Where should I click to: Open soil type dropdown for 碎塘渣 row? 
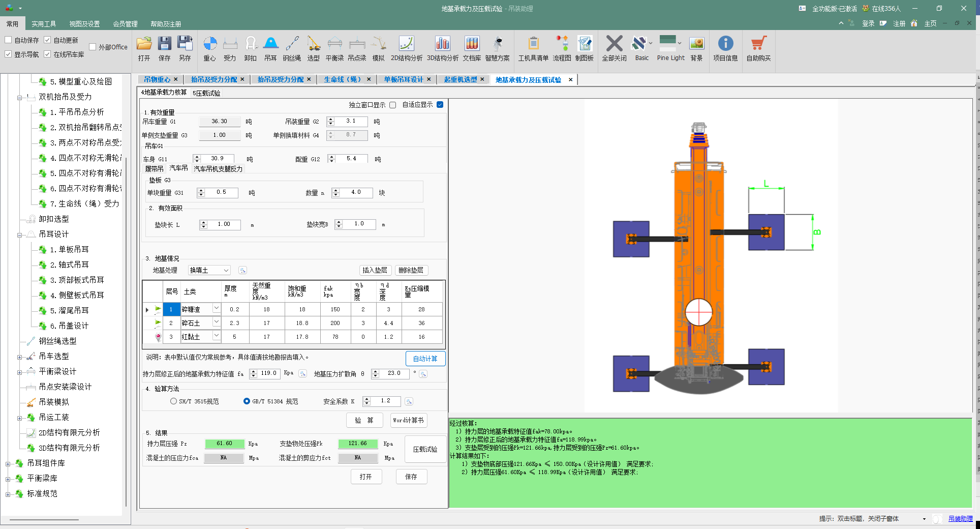point(216,308)
